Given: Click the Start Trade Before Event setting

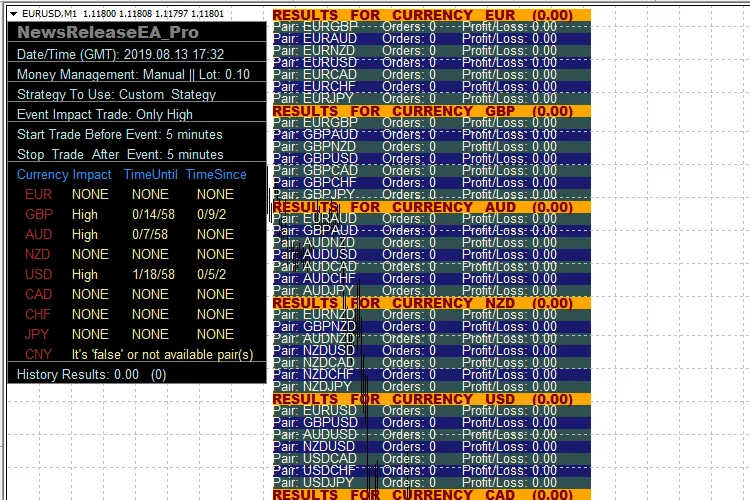Looking at the screenshot, I should coord(120,134).
